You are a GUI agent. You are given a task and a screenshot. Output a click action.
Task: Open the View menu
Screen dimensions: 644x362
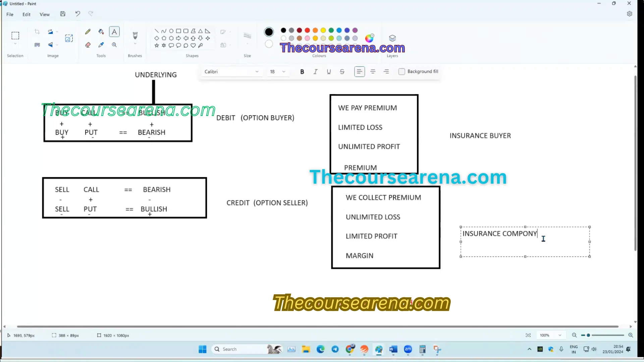tap(44, 14)
